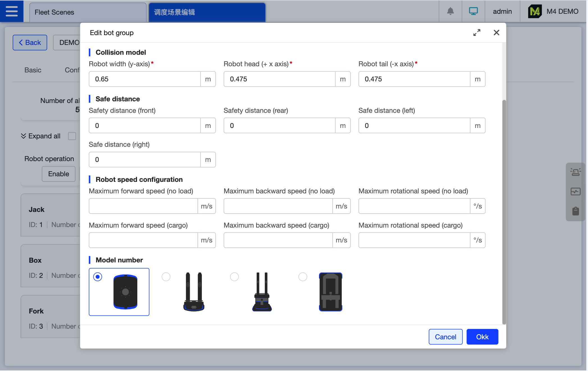Click the monitor display icon
Viewport: 588px width, 371px height.
coord(473,11)
